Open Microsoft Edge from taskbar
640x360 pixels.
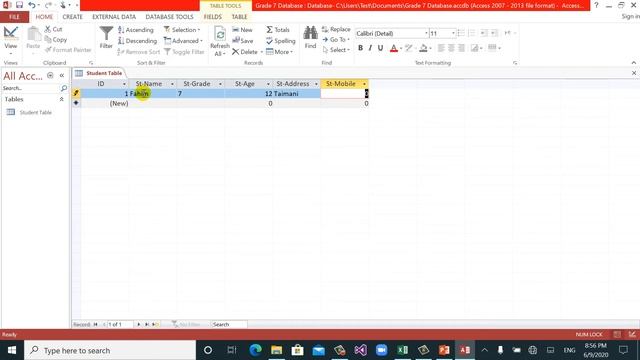pos(256,350)
